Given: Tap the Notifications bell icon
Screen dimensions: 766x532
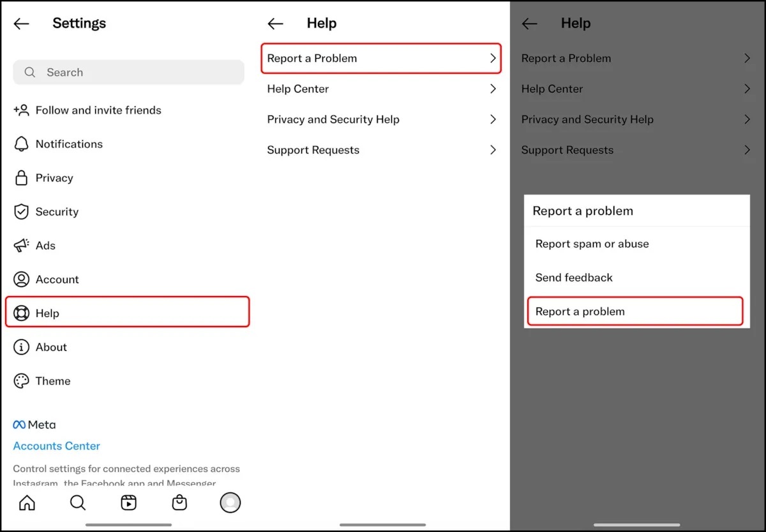Looking at the screenshot, I should coord(22,144).
